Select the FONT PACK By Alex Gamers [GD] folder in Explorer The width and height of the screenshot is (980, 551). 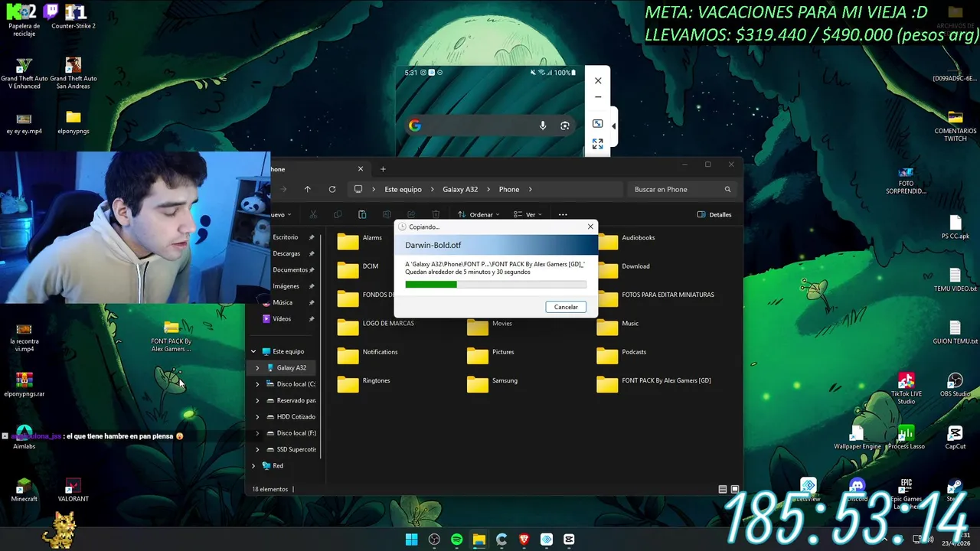[654, 384]
